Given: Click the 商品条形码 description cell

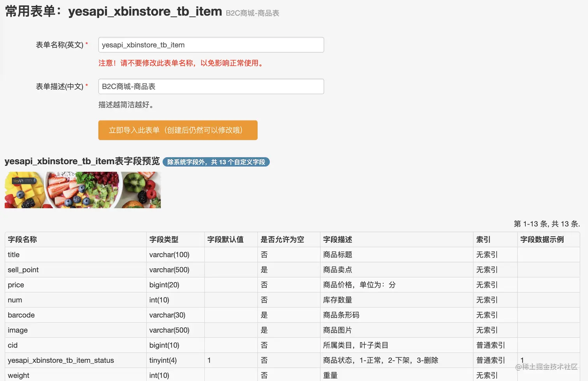Looking at the screenshot, I should [397, 315].
